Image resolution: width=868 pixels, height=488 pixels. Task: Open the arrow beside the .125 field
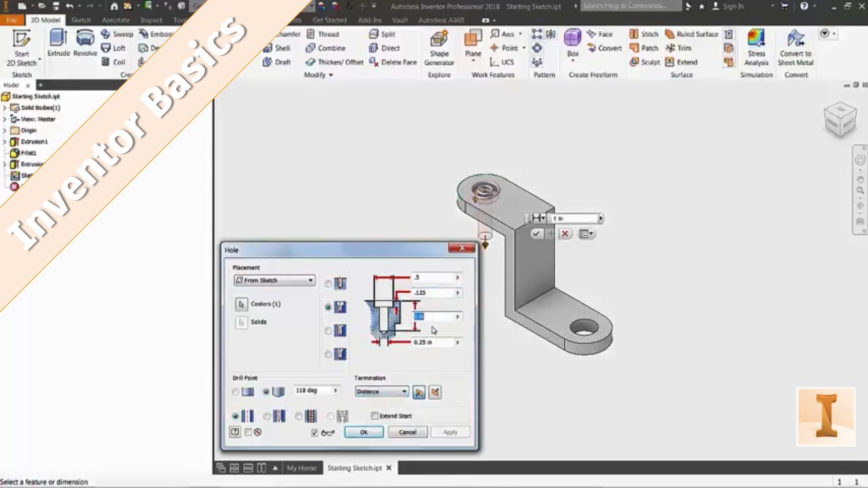[458, 293]
